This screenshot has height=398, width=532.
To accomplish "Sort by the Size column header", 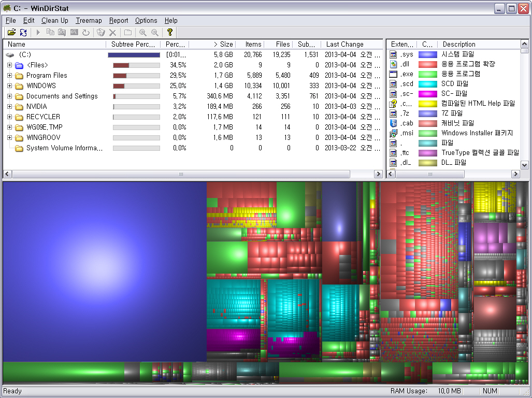I will (x=212, y=44).
